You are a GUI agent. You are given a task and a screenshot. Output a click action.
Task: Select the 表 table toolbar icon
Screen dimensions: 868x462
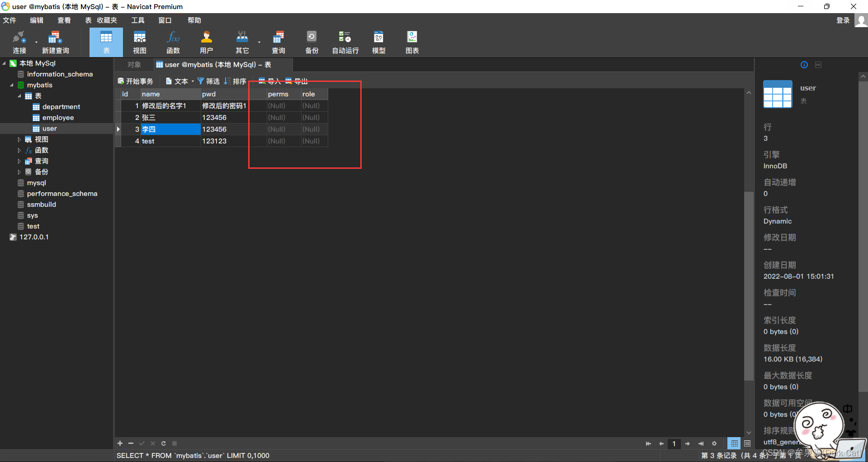(106, 42)
